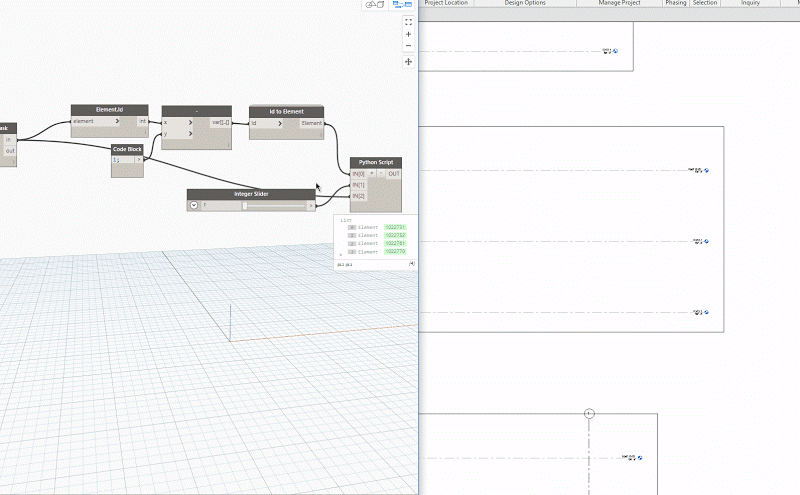Click level head in bottom Revit view
Image resolution: width=800 pixels, height=495 pixels.
coord(640,458)
